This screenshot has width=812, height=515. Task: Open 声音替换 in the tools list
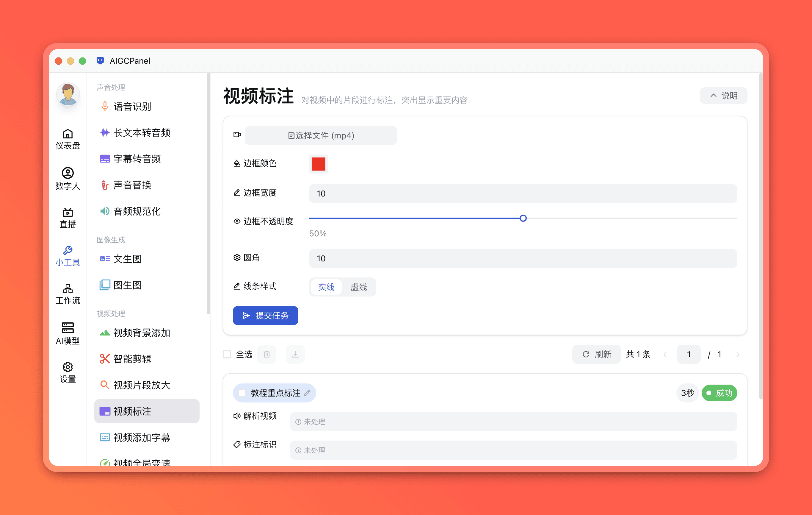click(x=147, y=185)
